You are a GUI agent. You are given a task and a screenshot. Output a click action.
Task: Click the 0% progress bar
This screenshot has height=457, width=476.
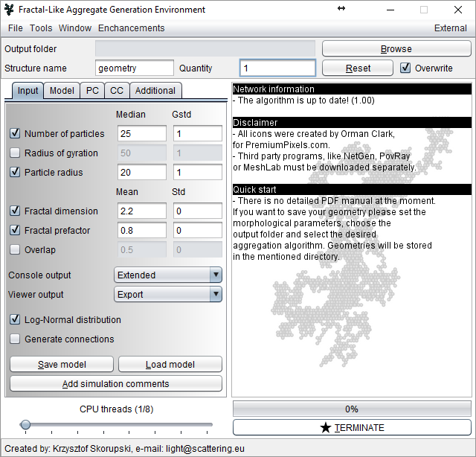352,409
